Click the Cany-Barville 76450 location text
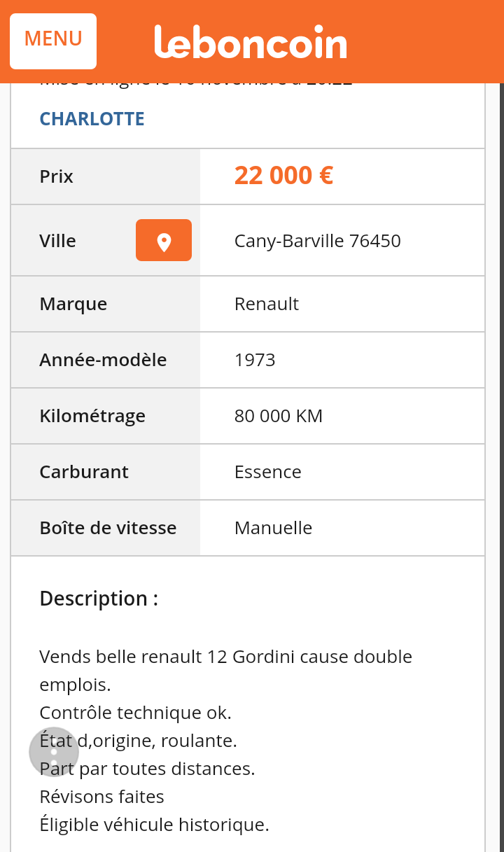The width and height of the screenshot is (504, 852). (317, 241)
